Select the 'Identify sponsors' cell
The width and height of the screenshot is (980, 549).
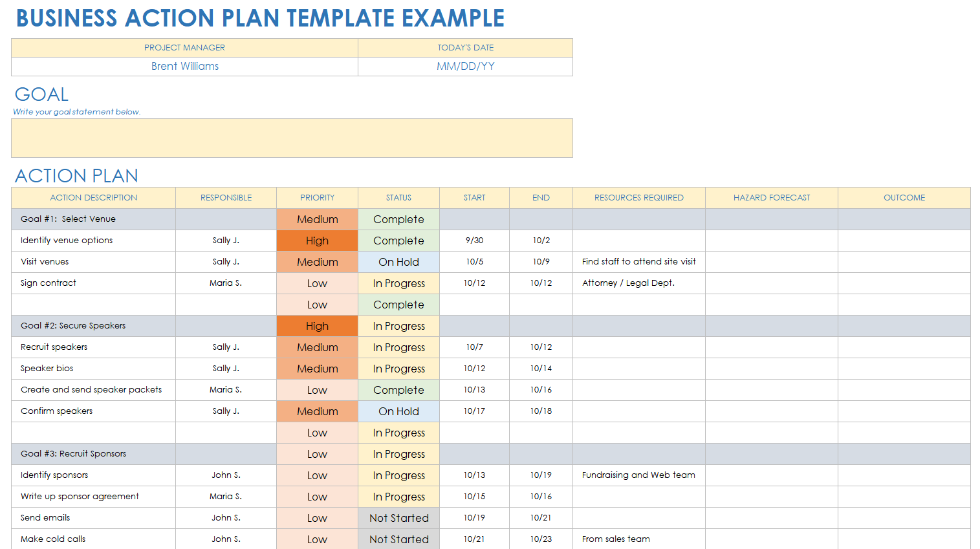point(94,475)
